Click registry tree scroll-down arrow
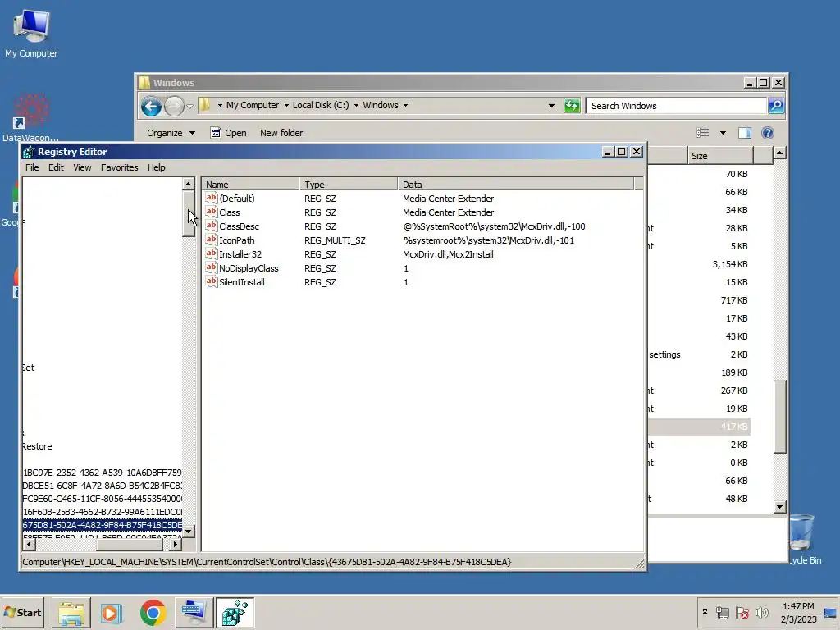The height and width of the screenshot is (630, 840). coord(188,532)
